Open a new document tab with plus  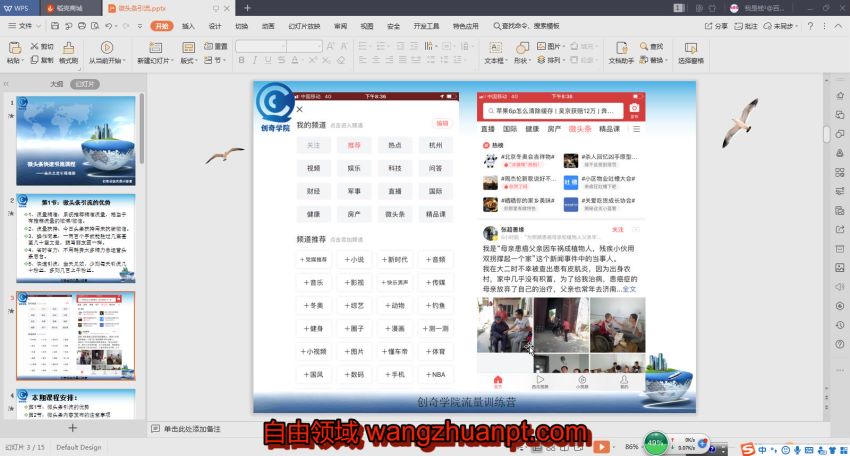click(x=247, y=8)
